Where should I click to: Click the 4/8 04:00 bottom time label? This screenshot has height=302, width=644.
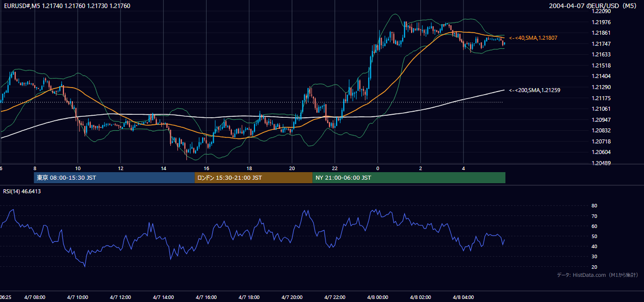click(463, 297)
